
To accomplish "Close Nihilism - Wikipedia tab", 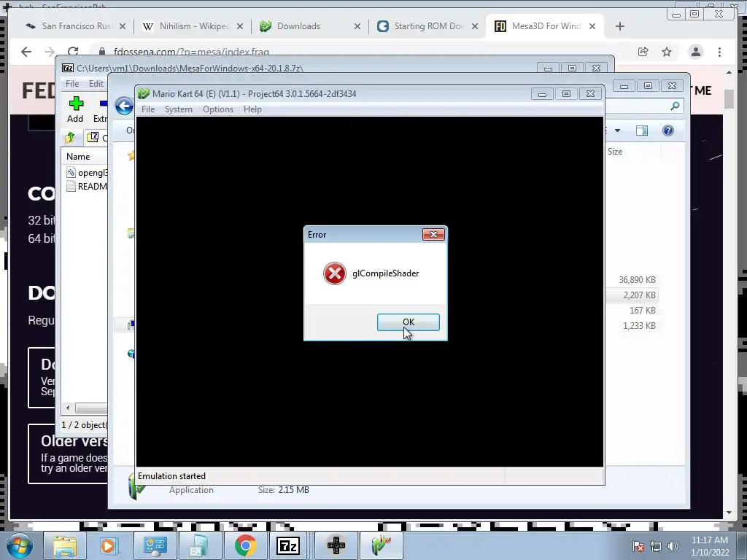I will point(240,26).
